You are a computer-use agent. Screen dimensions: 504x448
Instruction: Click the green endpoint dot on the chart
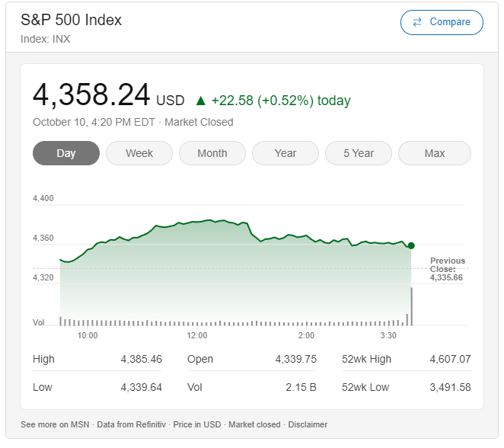pos(411,245)
